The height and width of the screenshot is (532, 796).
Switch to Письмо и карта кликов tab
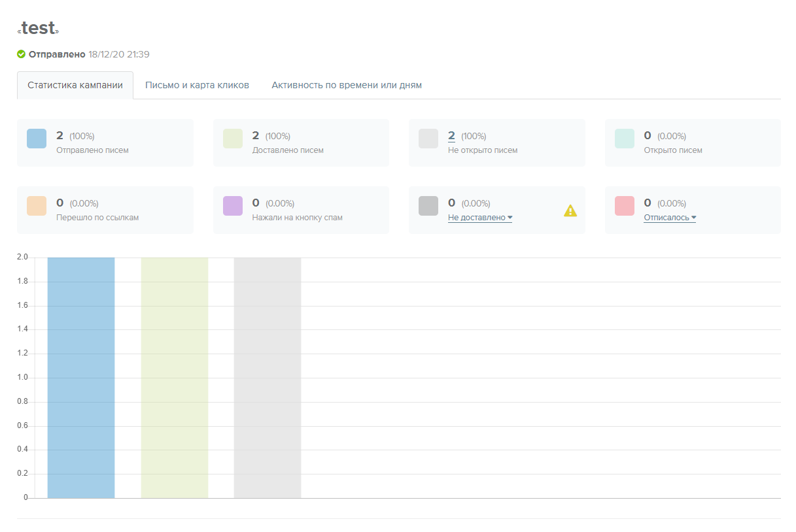point(197,86)
